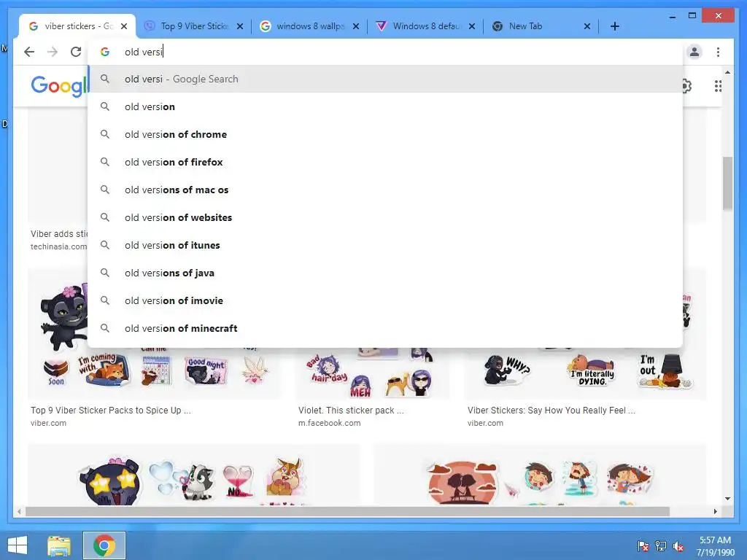Click the Action Center flag tray icon
The width and height of the screenshot is (747, 560).
click(643, 545)
